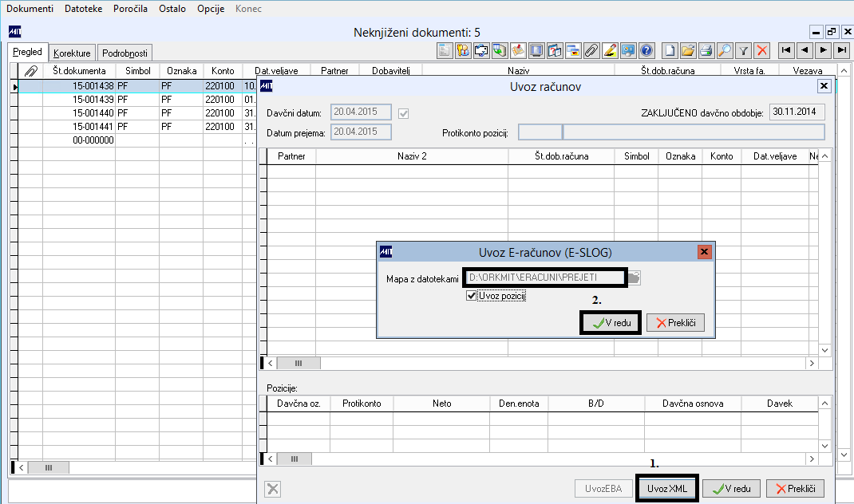Click the printer icon in toolbar
The width and height of the screenshot is (854, 504).
pyautogui.click(x=706, y=51)
